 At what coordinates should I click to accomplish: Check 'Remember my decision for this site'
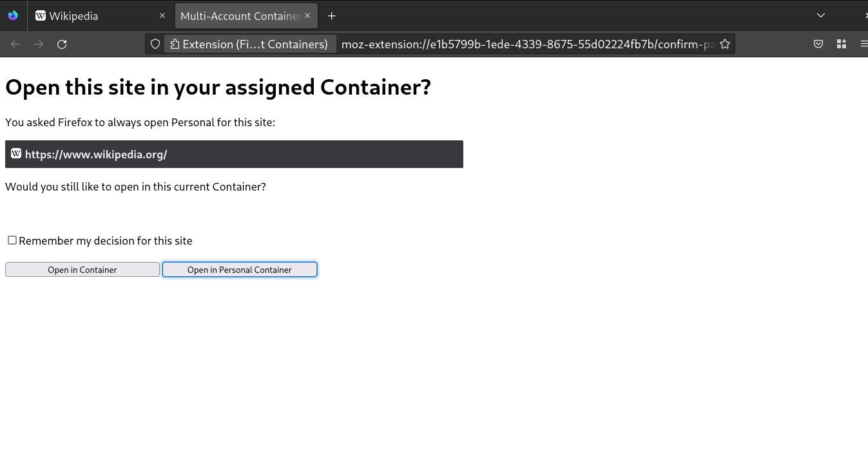[12, 240]
